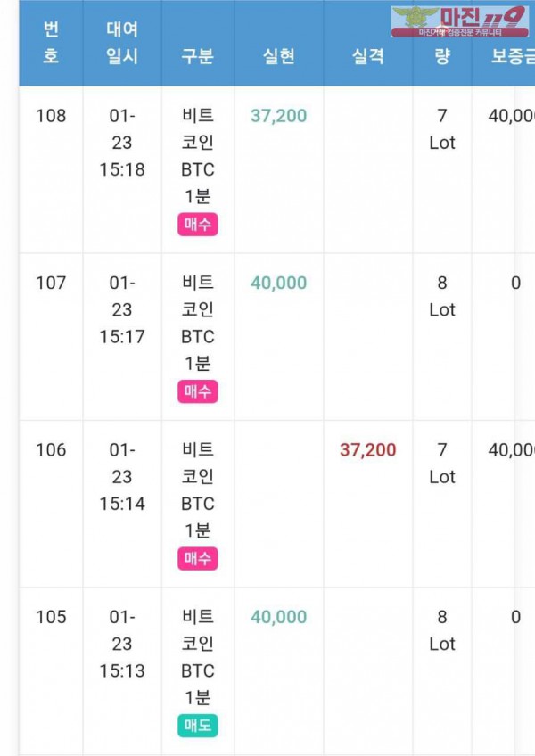Click the 01-23 15:14 timestamp
Screen dimensions: 535x756
pyautogui.click(x=122, y=477)
